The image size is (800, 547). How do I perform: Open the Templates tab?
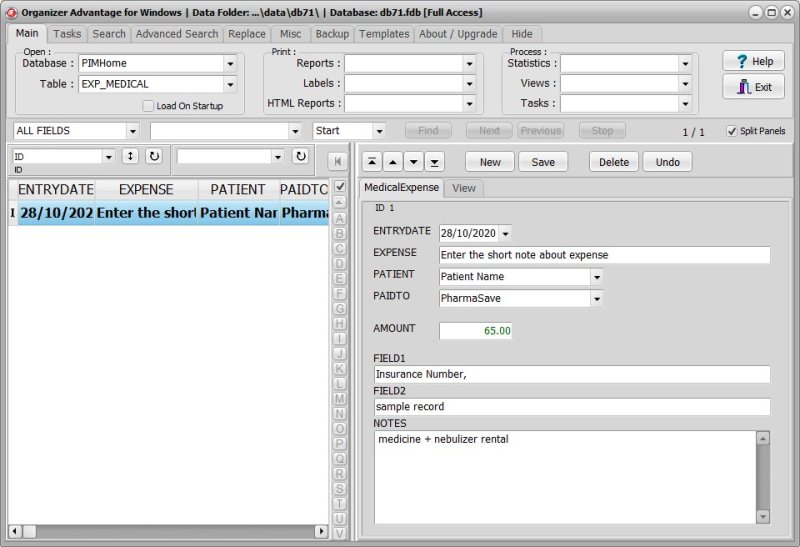coord(384,34)
